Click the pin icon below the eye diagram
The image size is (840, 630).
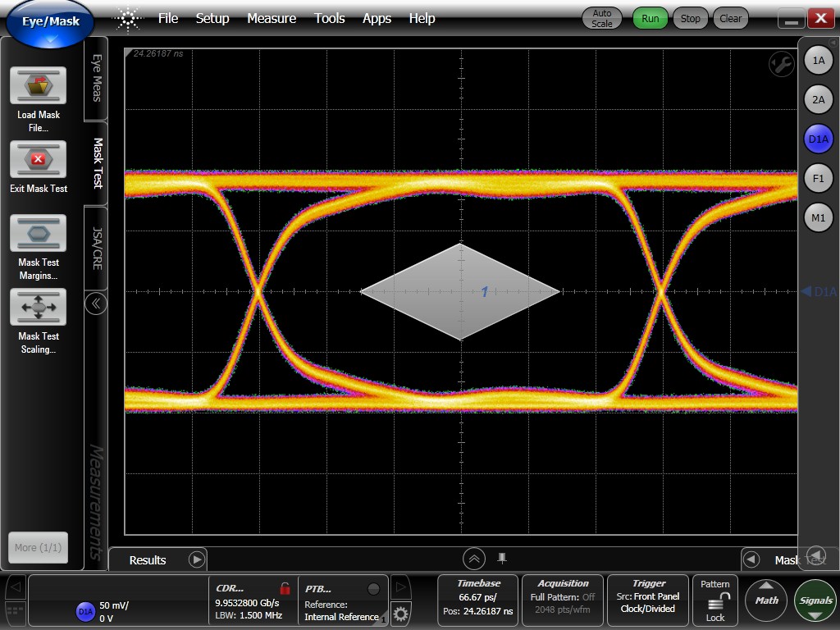[501, 559]
